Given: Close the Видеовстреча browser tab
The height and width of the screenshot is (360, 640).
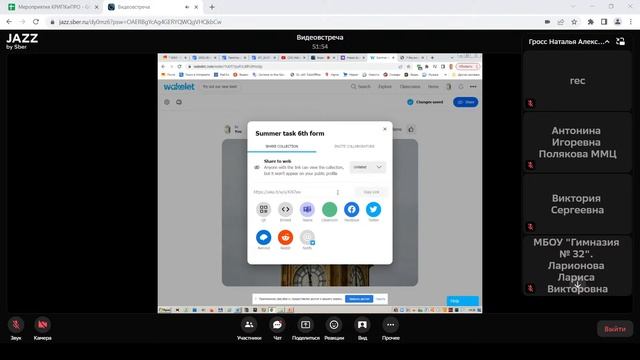Looking at the screenshot, I should (x=196, y=7).
